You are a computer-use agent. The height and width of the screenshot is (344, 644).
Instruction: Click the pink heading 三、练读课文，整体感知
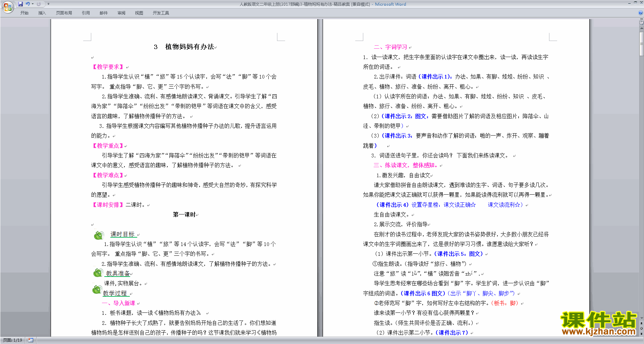(x=406, y=165)
